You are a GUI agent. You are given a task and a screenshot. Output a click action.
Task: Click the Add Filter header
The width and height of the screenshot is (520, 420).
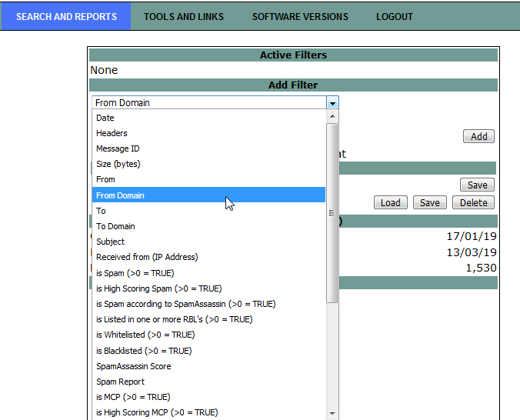coord(294,85)
